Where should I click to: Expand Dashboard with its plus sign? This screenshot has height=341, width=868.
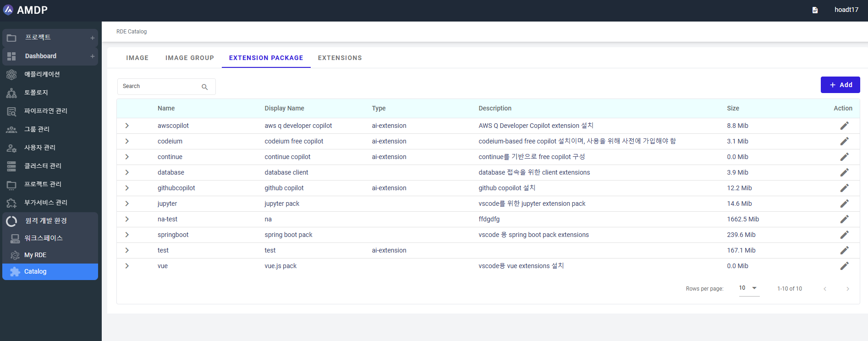[93, 56]
